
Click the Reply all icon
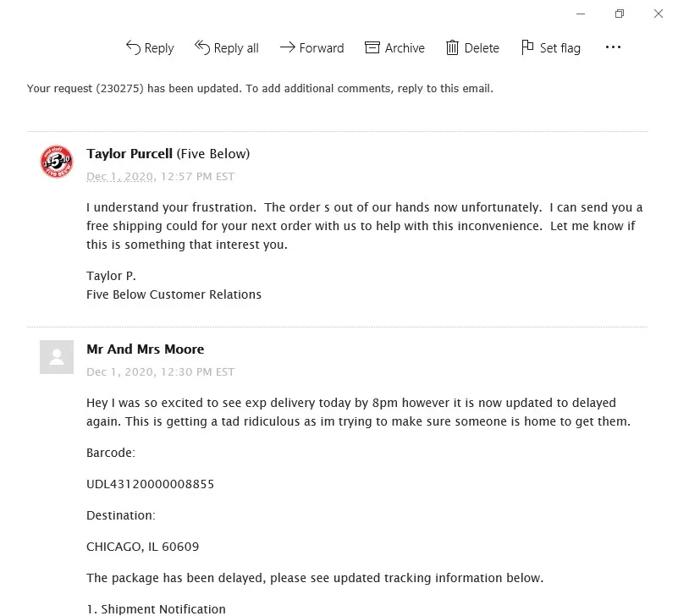pyautogui.click(x=202, y=47)
